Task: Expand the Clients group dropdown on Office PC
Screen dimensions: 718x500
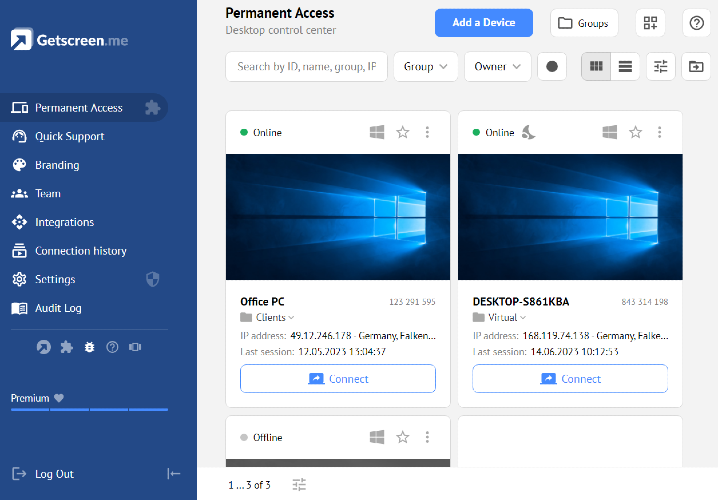Action: click(267, 317)
